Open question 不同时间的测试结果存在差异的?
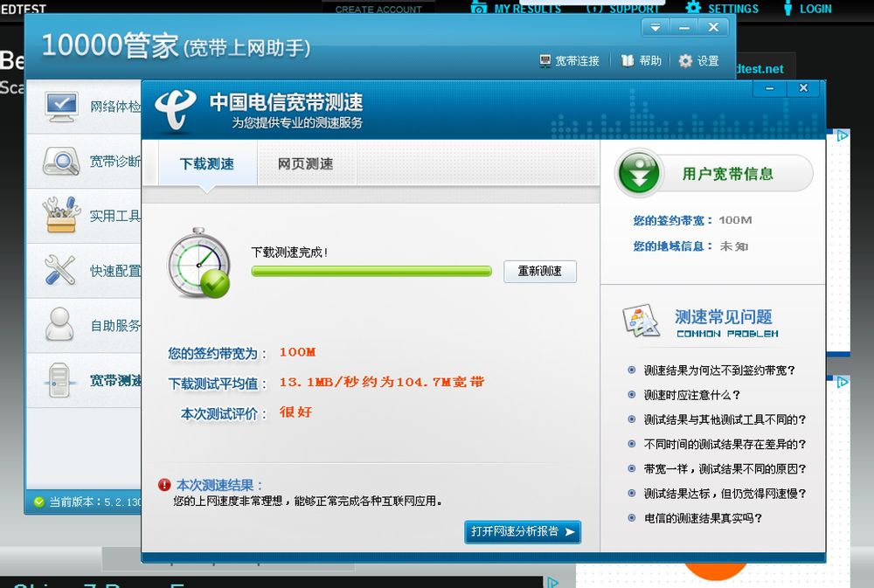 pos(725,444)
